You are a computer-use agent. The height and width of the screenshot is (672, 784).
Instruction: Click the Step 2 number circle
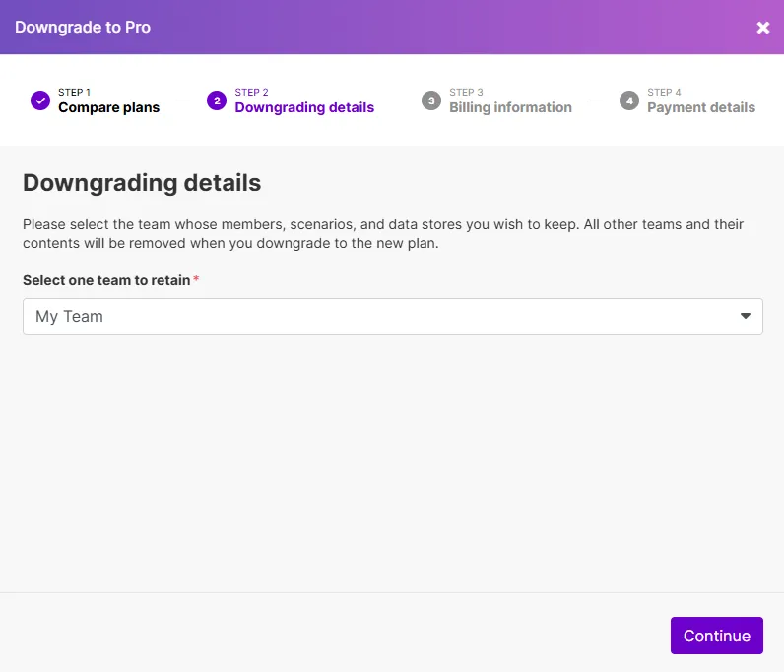tap(217, 101)
